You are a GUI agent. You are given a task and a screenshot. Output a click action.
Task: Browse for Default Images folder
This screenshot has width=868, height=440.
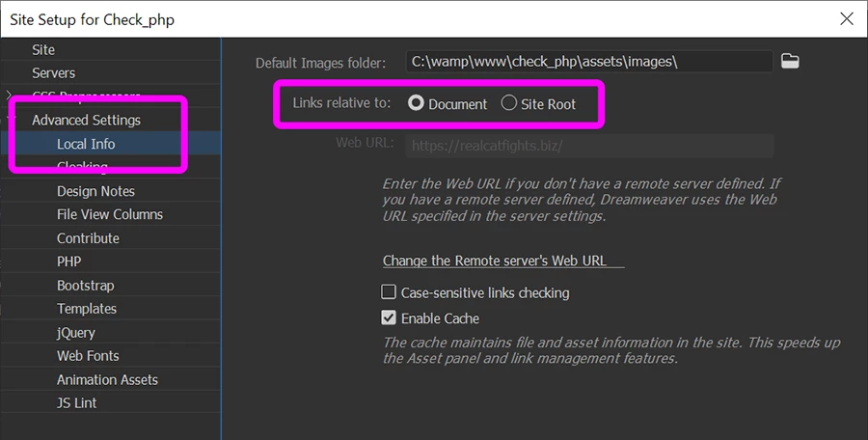[x=790, y=61]
